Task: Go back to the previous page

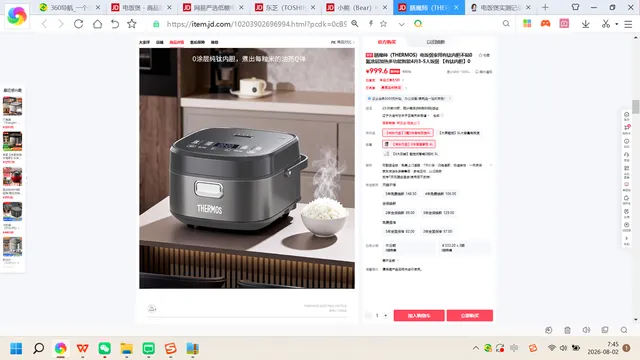Action: pyautogui.click(x=44, y=24)
